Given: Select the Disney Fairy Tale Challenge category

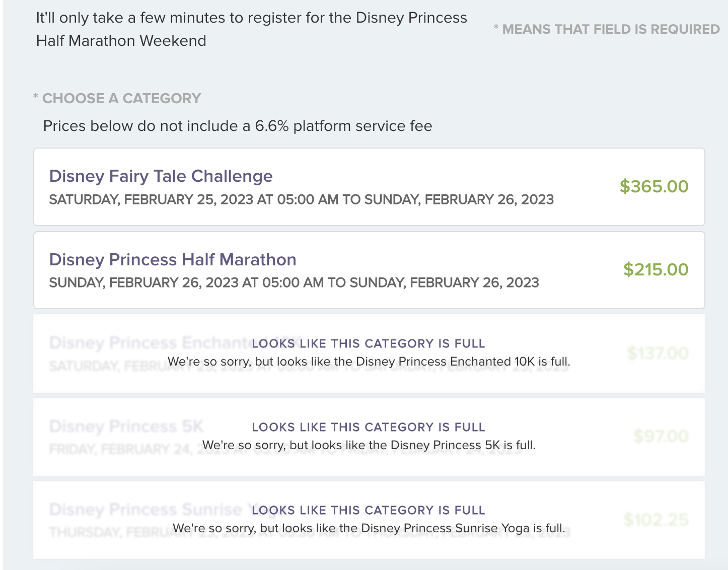Looking at the screenshot, I should pyautogui.click(x=161, y=176).
